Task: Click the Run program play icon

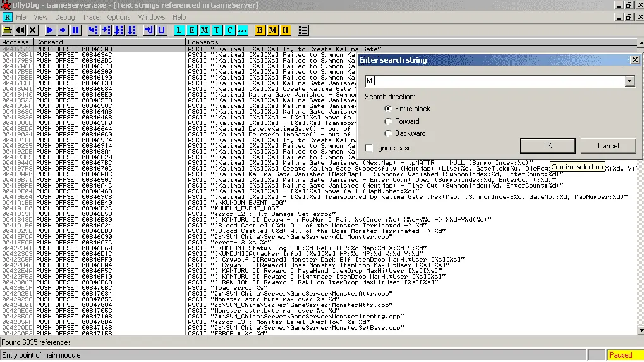Action: 50,30
